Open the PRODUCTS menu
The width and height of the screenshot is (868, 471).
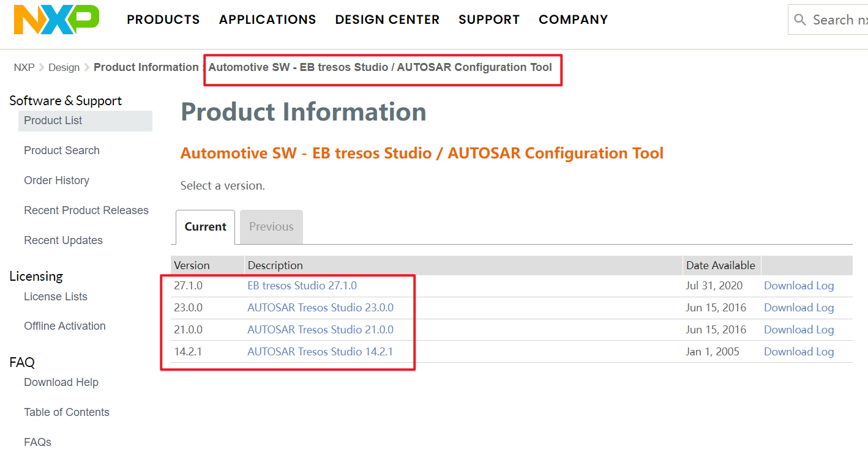pyautogui.click(x=163, y=19)
